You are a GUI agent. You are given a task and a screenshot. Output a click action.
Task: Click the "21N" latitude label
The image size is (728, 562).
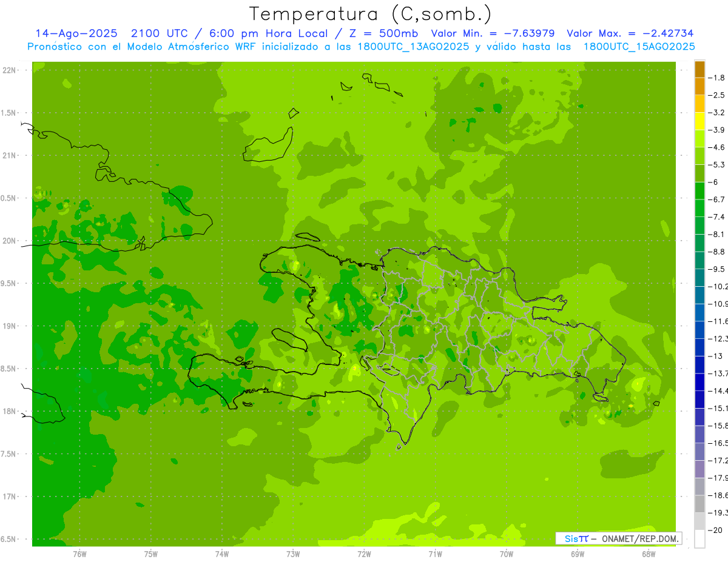click(9, 156)
